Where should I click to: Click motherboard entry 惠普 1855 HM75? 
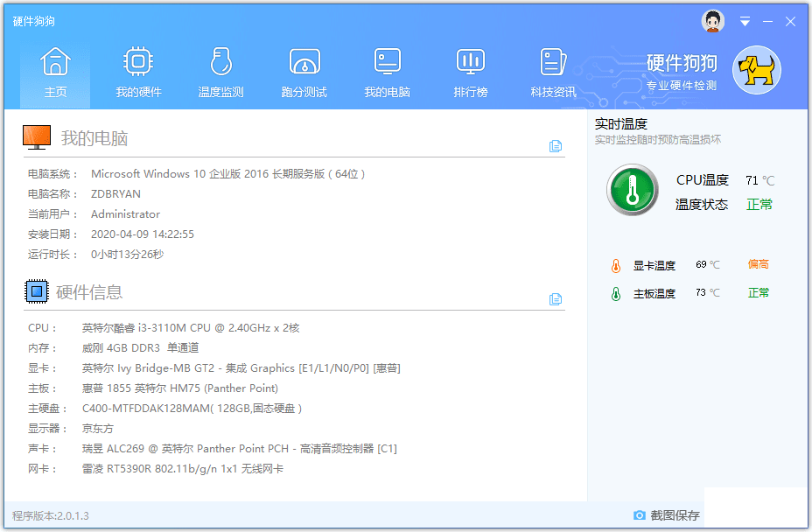pyautogui.click(x=180, y=388)
